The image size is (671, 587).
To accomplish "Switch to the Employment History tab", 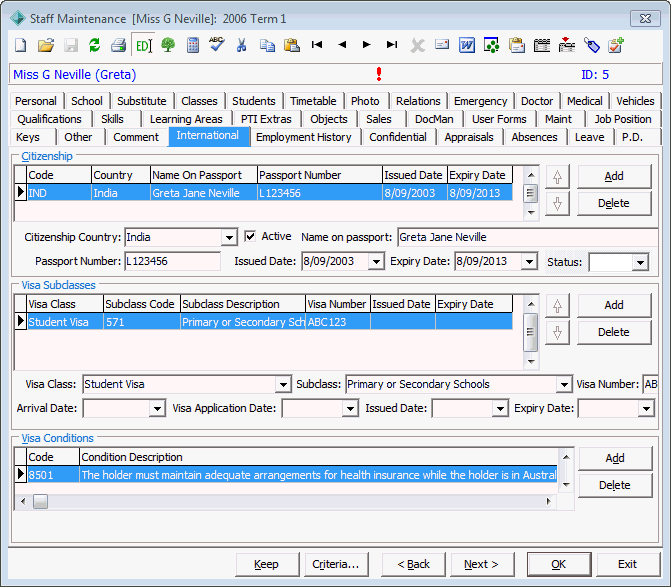I will pyautogui.click(x=304, y=137).
